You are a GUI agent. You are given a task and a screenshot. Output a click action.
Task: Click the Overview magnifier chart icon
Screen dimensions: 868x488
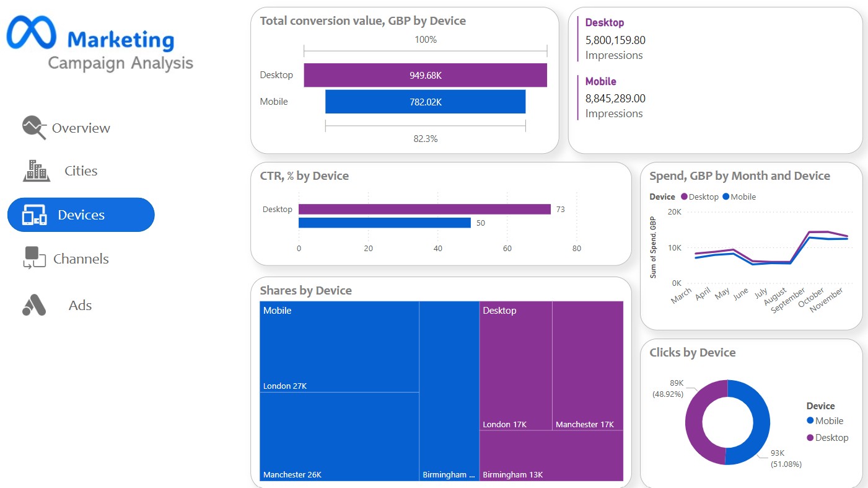pyautogui.click(x=34, y=127)
